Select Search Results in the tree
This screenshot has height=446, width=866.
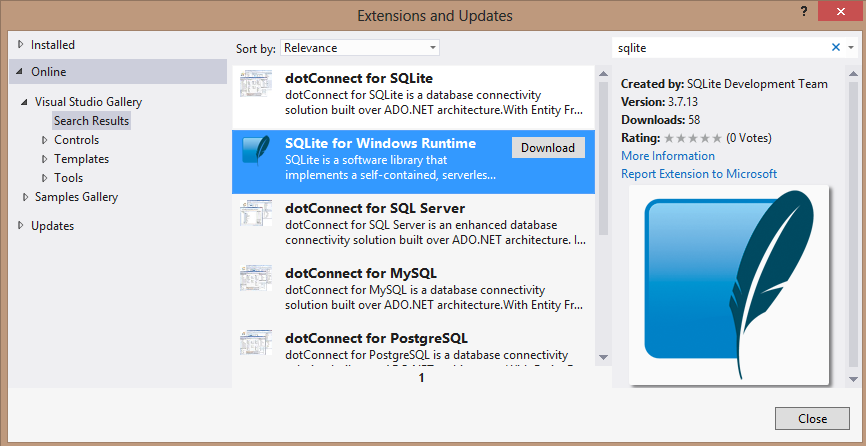91,121
